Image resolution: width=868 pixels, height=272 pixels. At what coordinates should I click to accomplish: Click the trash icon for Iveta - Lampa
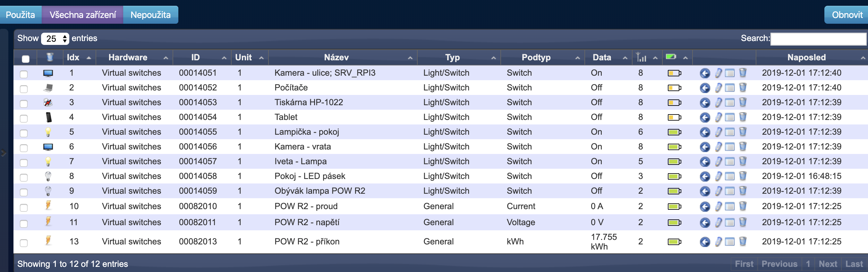[743, 161]
